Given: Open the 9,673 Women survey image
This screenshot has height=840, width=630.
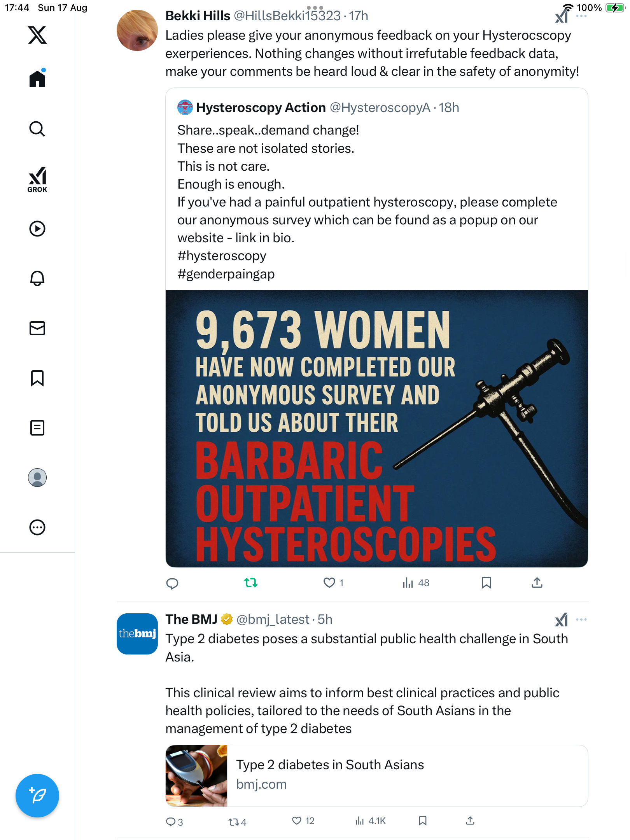Looking at the screenshot, I should click(376, 428).
